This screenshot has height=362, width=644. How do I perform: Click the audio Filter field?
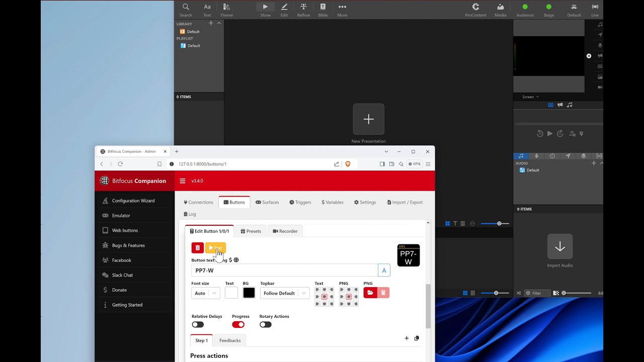(x=537, y=293)
